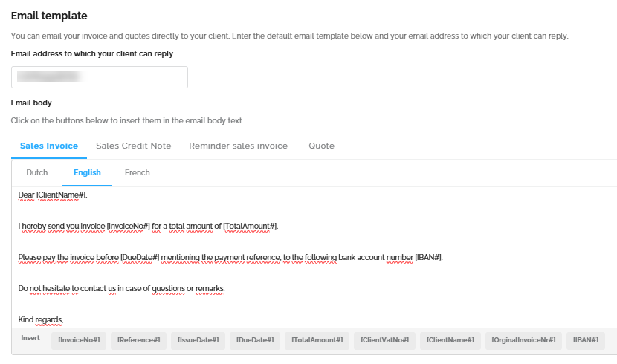Choose the French language tab
This screenshot has height=364, width=617.
click(138, 172)
